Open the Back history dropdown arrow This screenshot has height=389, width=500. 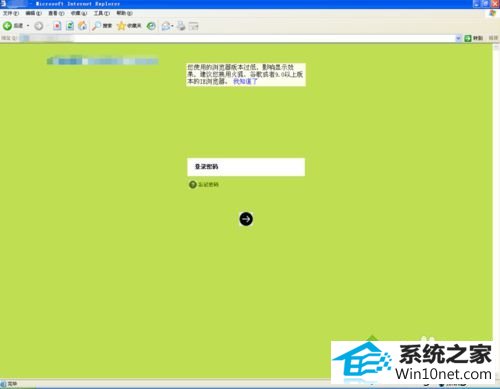[x=28, y=26]
